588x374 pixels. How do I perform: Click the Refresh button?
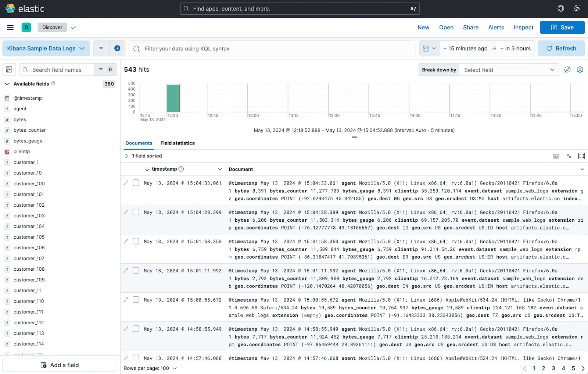coord(561,48)
